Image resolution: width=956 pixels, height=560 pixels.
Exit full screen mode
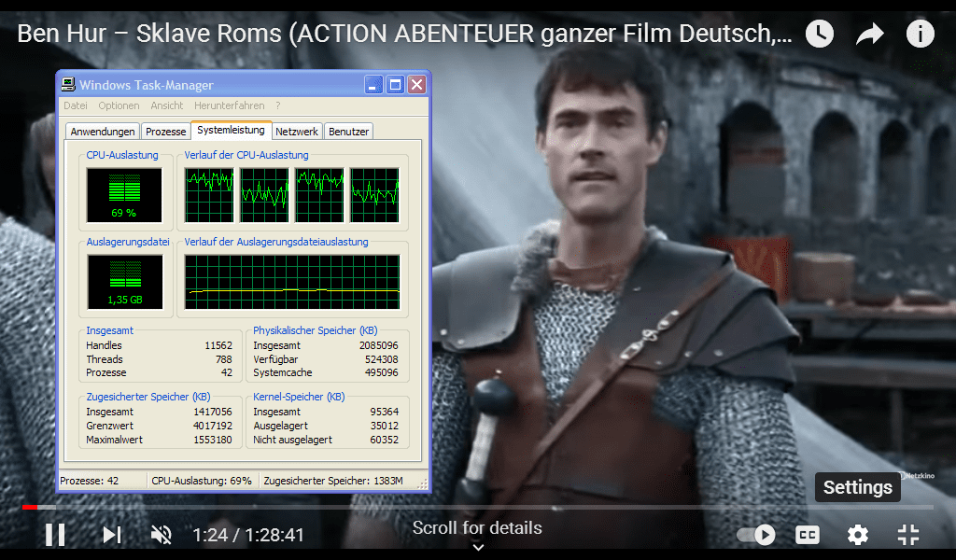pos(908,535)
